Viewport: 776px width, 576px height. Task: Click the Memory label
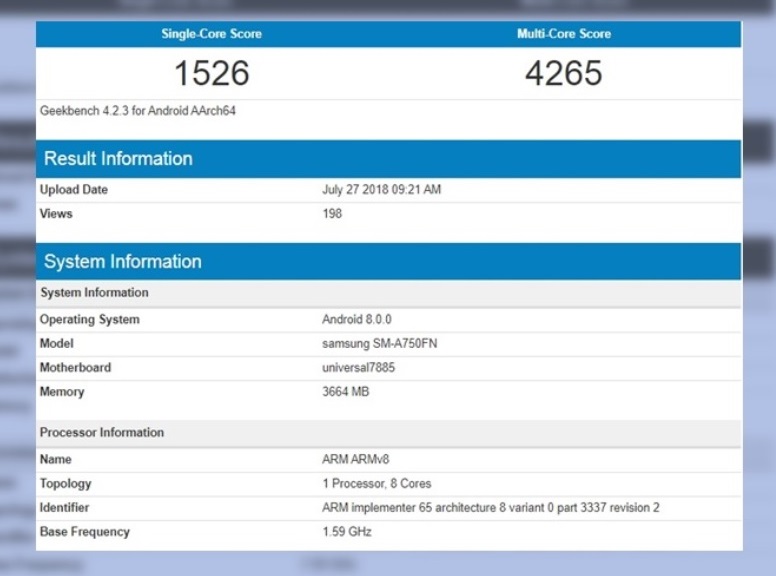coord(62,392)
